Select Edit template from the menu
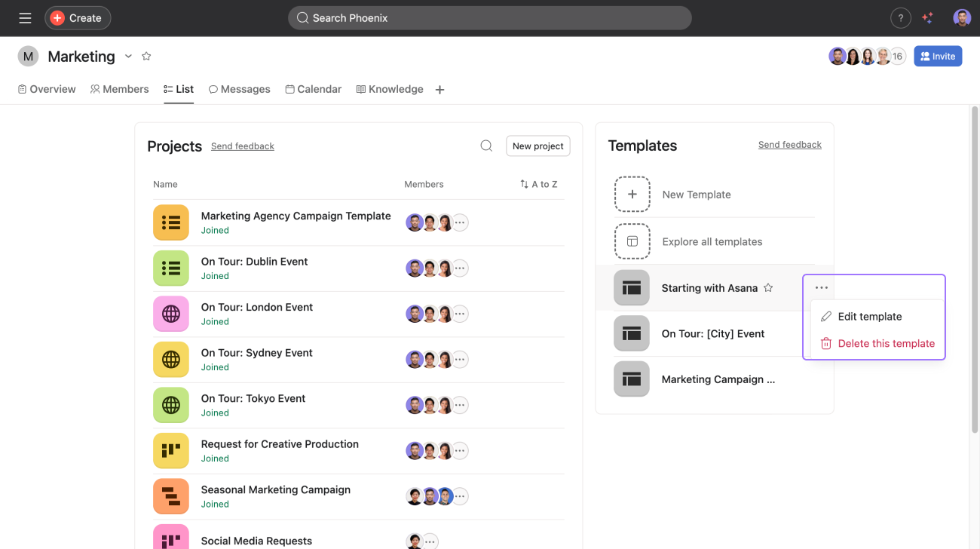 coord(869,317)
